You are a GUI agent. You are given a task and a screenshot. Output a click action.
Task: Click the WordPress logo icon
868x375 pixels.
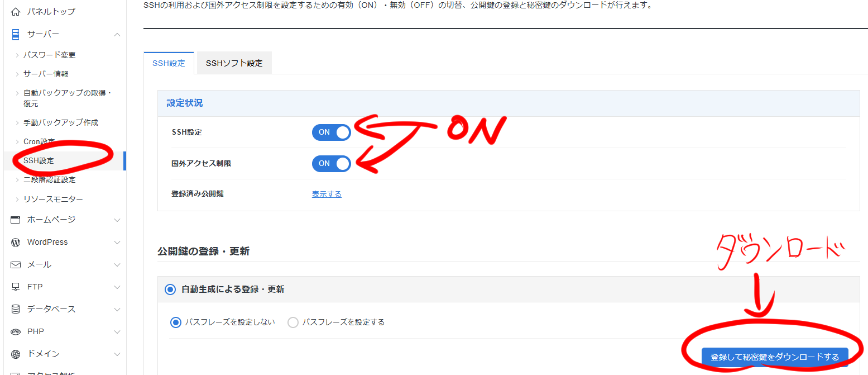point(16,243)
